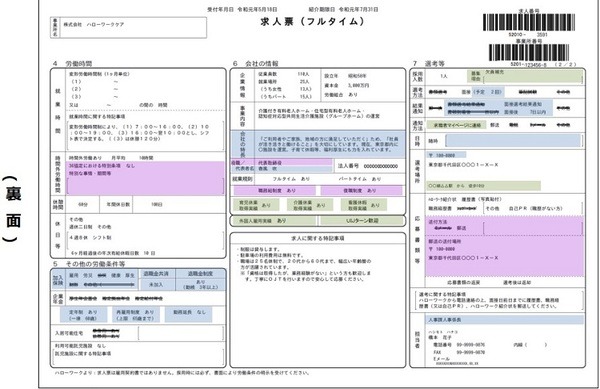This screenshot has height=389, width=600.
Task: Click the 駐車場の利用費用は無料です line
Action: (x=272, y=255)
